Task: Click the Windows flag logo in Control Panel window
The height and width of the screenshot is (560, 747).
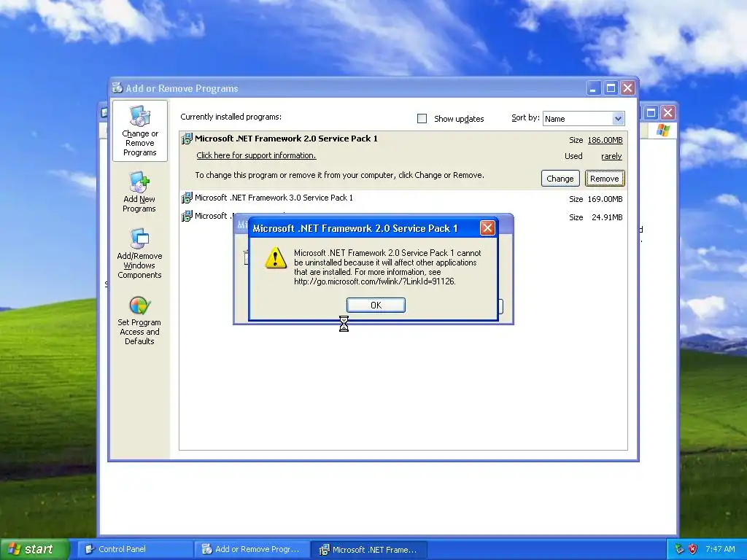Action: pyautogui.click(x=662, y=131)
